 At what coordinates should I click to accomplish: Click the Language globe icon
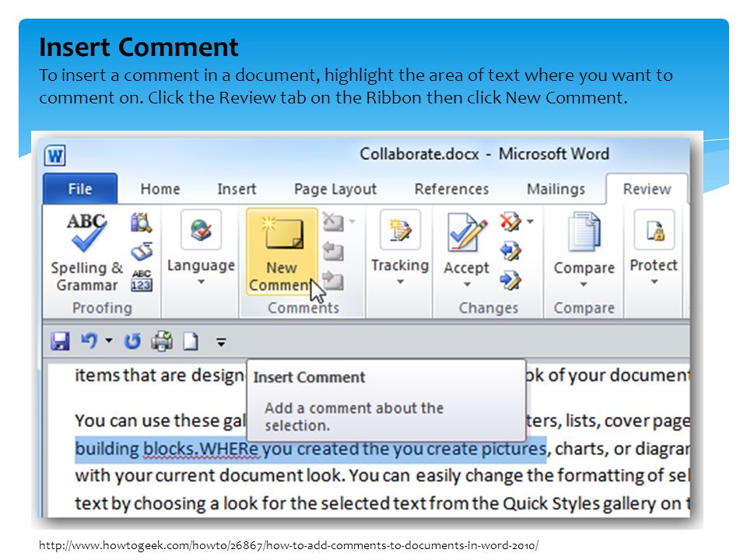pos(201,229)
